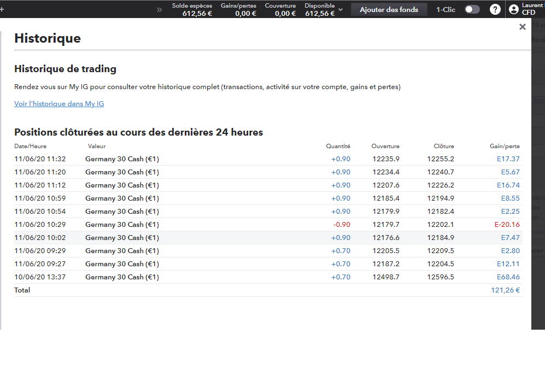Image resolution: width=545 pixels, height=392 pixels.
Task: Select the Gains/pertes 0,00 € value
Action: click(x=246, y=14)
